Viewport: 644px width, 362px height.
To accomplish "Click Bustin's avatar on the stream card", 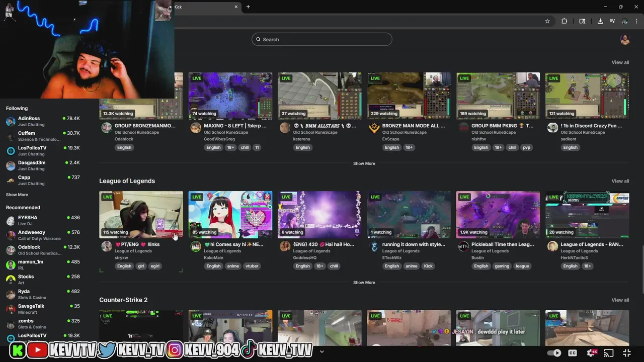I will pos(463,246).
